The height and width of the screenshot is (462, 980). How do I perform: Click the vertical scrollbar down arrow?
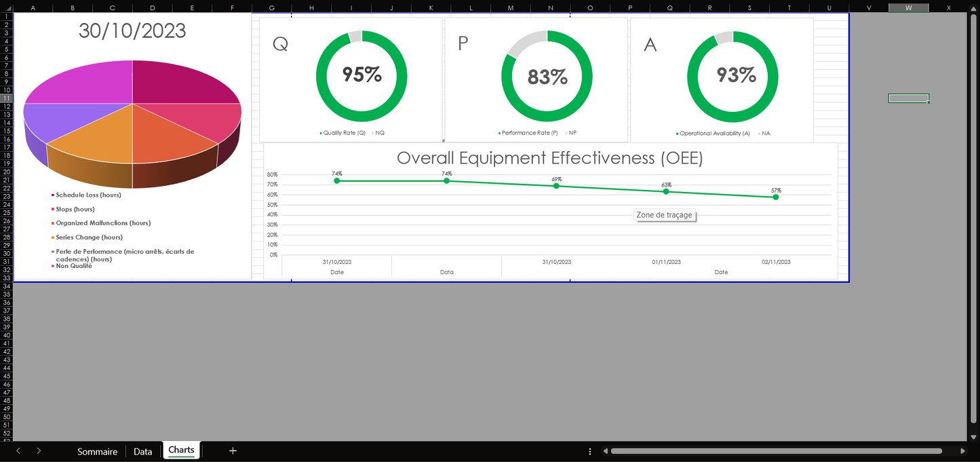click(974, 438)
